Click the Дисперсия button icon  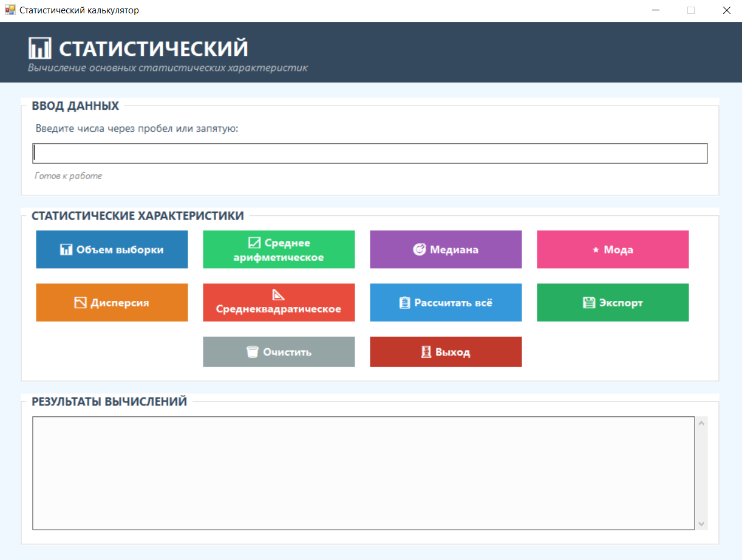click(x=80, y=303)
